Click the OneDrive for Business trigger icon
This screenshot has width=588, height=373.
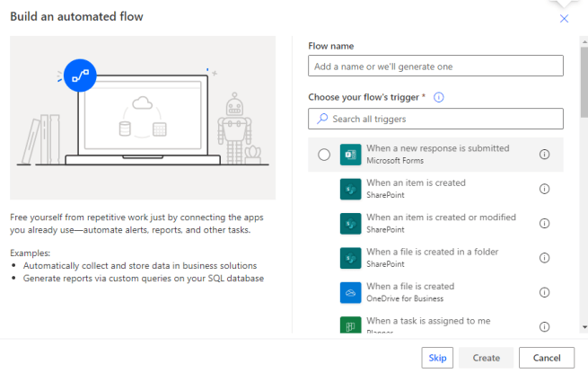pyautogui.click(x=350, y=292)
